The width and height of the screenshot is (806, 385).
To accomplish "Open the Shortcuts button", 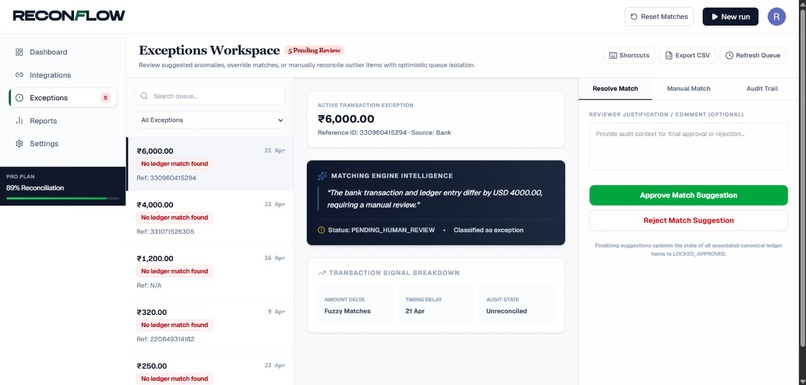I will coord(629,56).
